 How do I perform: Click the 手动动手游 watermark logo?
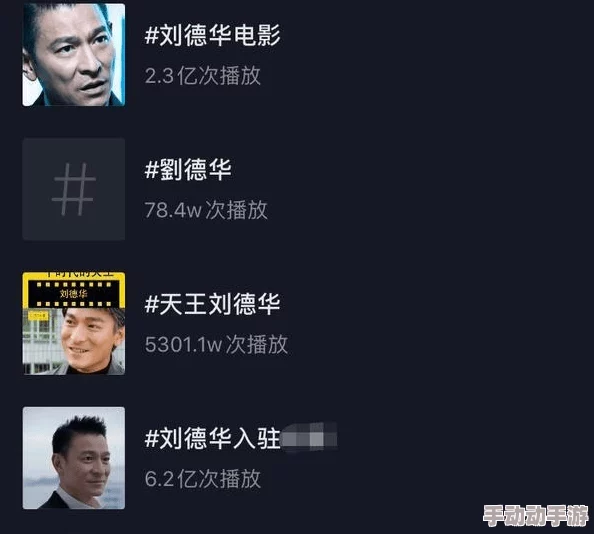point(536,516)
